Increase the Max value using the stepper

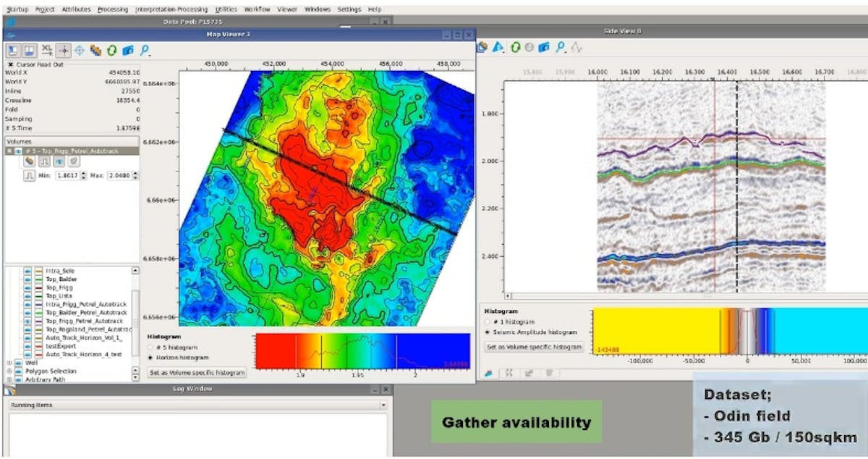[135, 172]
